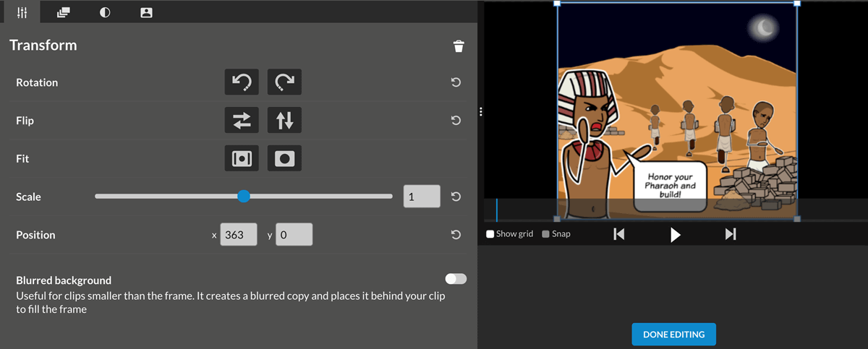This screenshot has height=349, width=868.
Task: Fit clip inside frame icon
Action: coord(242,158)
